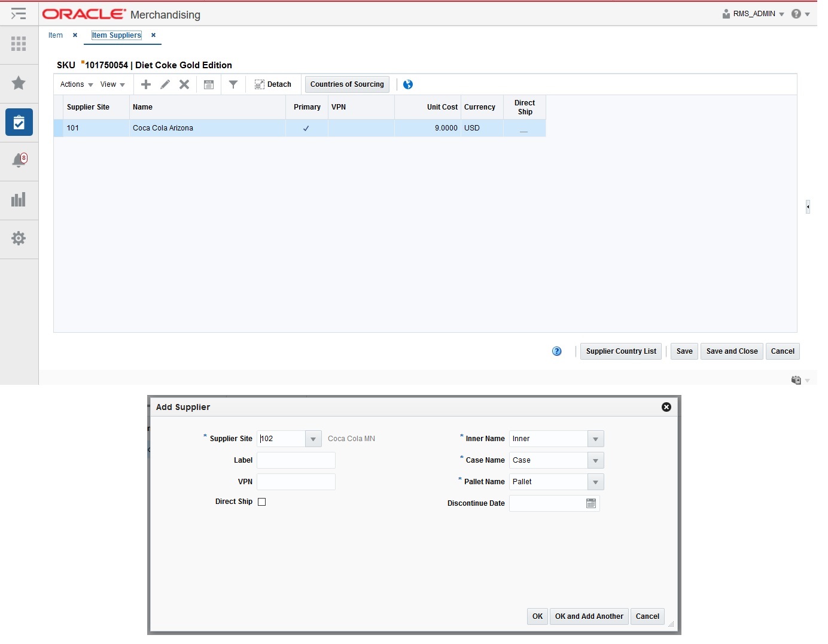Expand the Case Name dropdown
828x644 pixels.
(x=595, y=460)
